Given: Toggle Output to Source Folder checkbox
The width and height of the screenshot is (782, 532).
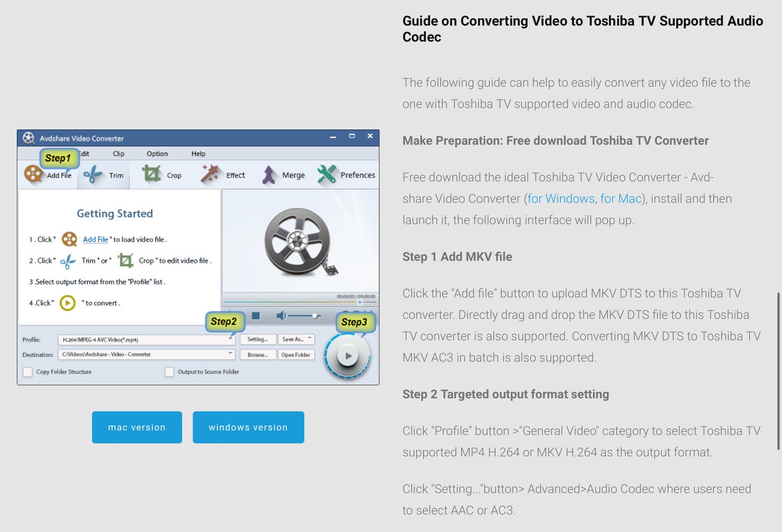Looking at the screenshot, I should [x=169, y=372].
